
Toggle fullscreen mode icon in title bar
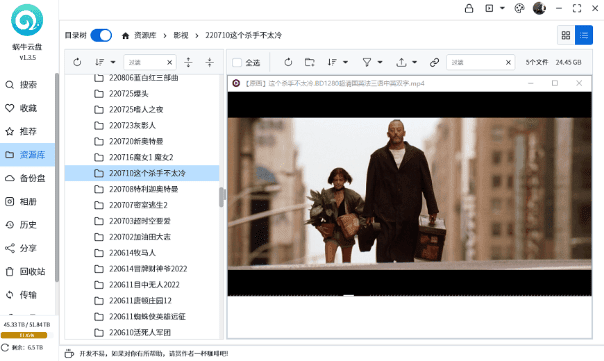point(577,8)
